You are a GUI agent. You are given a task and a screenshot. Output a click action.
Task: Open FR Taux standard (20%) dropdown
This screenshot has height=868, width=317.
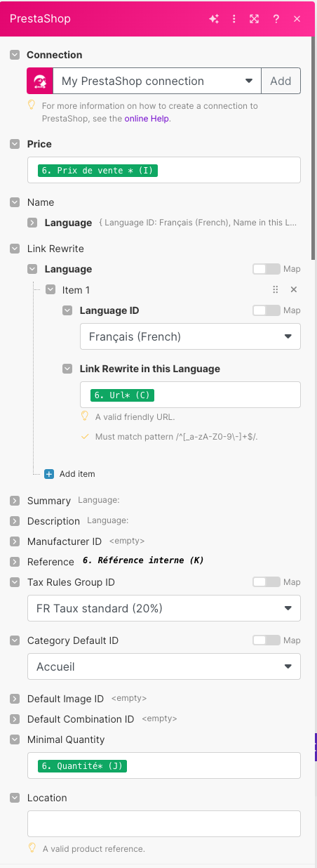pyautogui.click(x=164, y=608)
